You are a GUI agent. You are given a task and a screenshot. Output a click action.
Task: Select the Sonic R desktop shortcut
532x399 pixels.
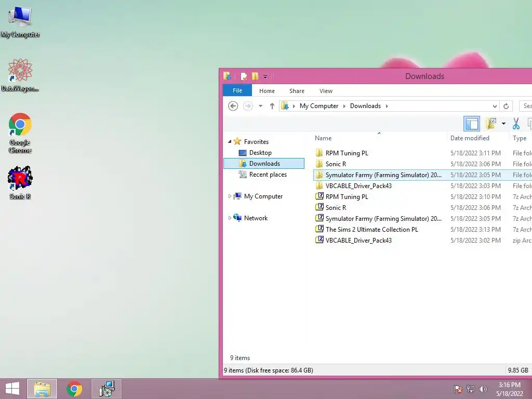20,182
